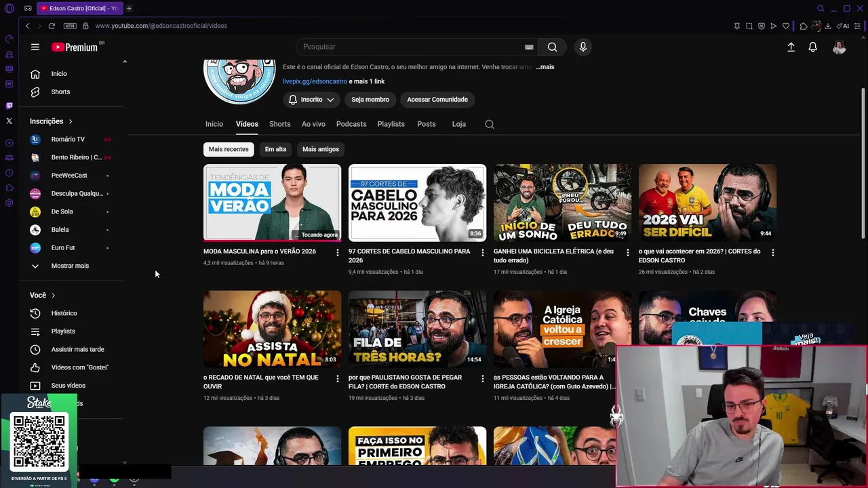Switch to Ao vivo tab

(x=313, y=124)
